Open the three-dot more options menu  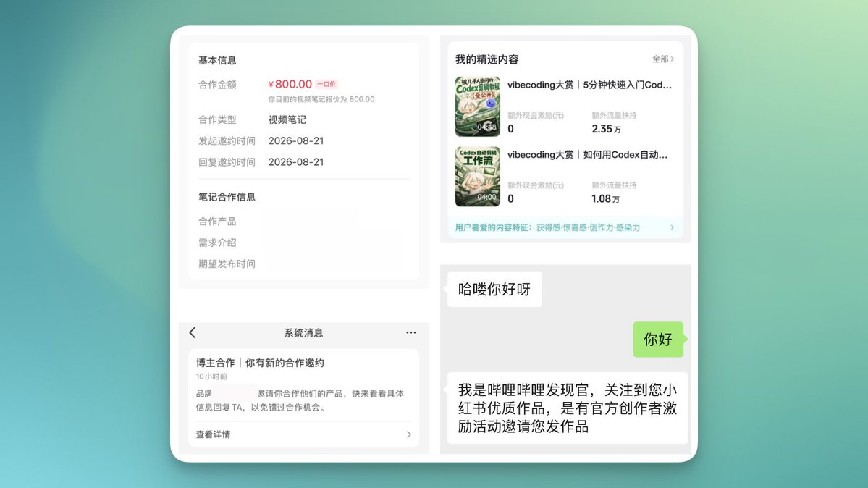tap(410, 332)
